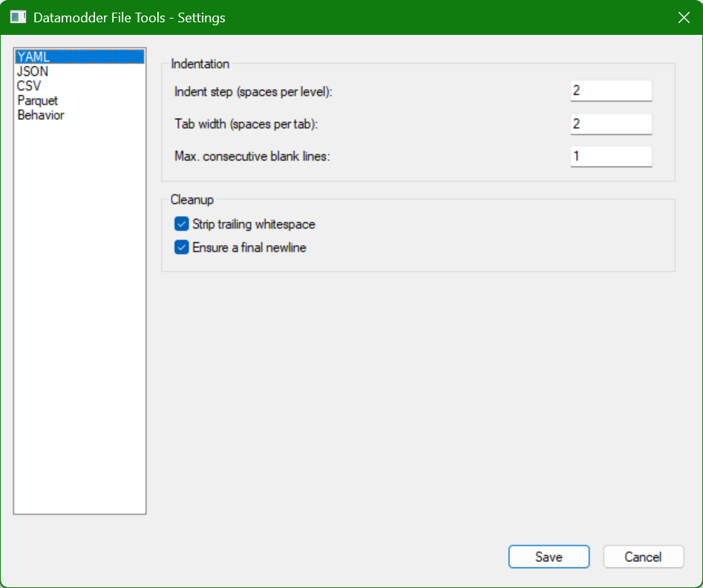Screen dimensions: 703x588
Task: Click the Indentation group heading
Action: (200, 64)
